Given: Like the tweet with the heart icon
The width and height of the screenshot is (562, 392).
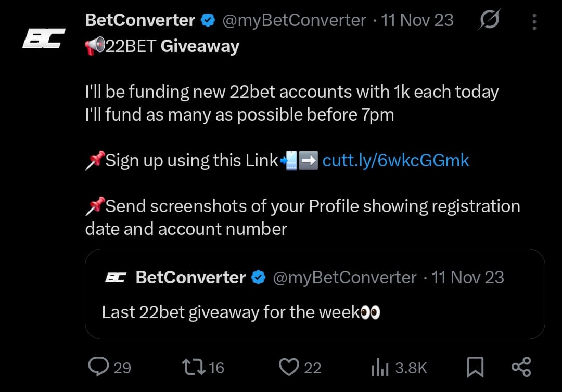Looking at the screenshot, I should 288,367.
